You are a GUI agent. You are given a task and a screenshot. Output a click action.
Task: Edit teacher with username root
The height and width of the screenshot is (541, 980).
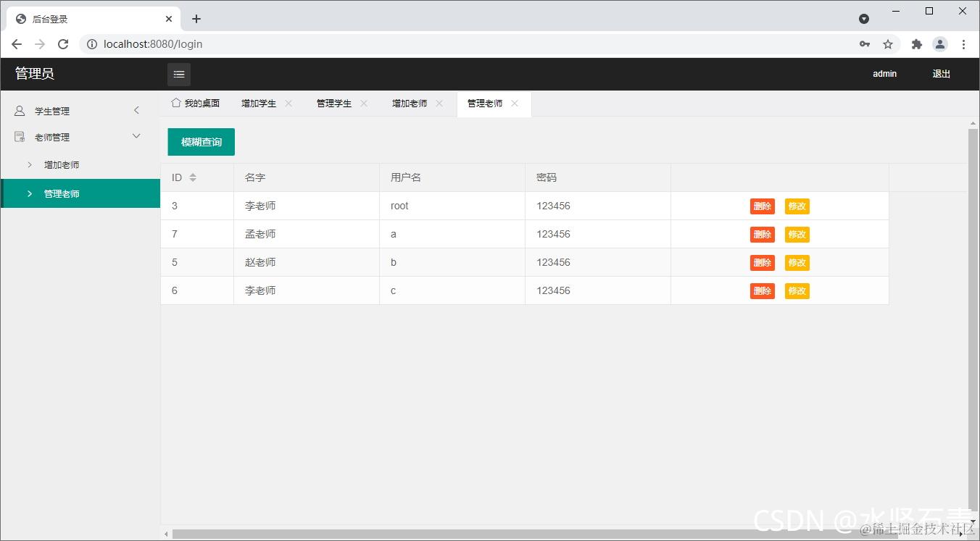click(797, 206)
